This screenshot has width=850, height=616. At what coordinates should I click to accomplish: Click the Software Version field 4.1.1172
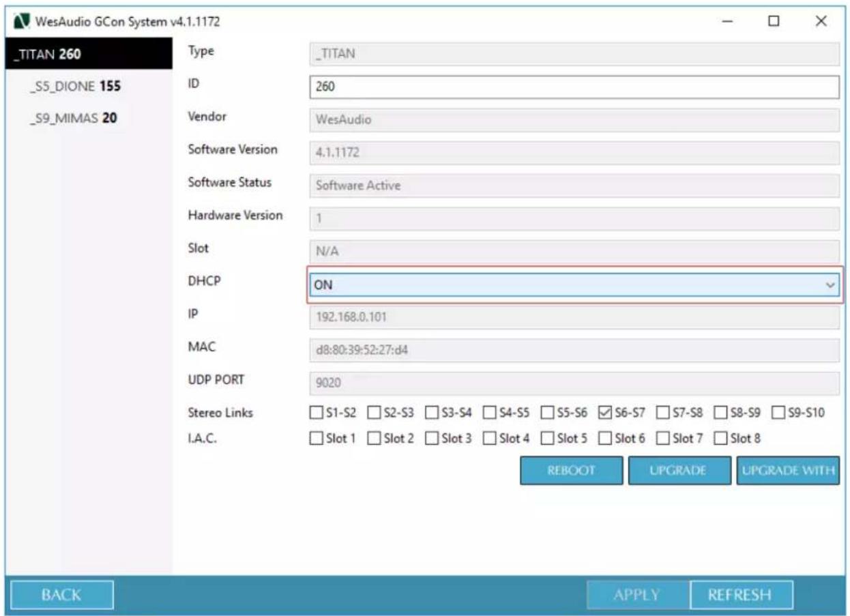(x=574, y=152)
